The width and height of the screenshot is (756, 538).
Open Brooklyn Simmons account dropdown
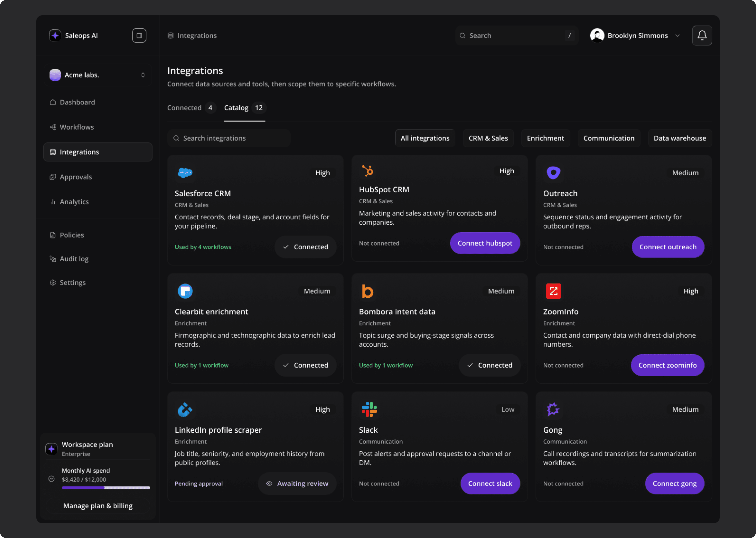(x=635, y=35)
